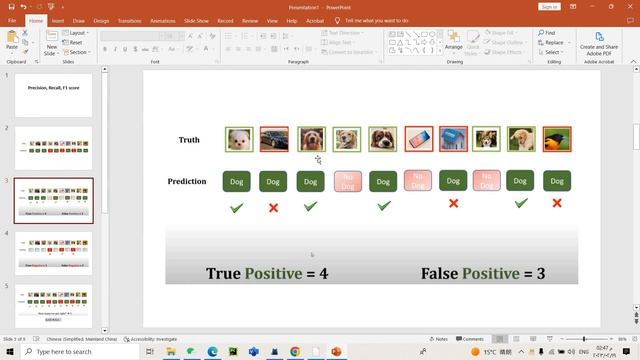640x360 pixels.
Task: Switch to Normal view icon
Action: pos(499,339)
